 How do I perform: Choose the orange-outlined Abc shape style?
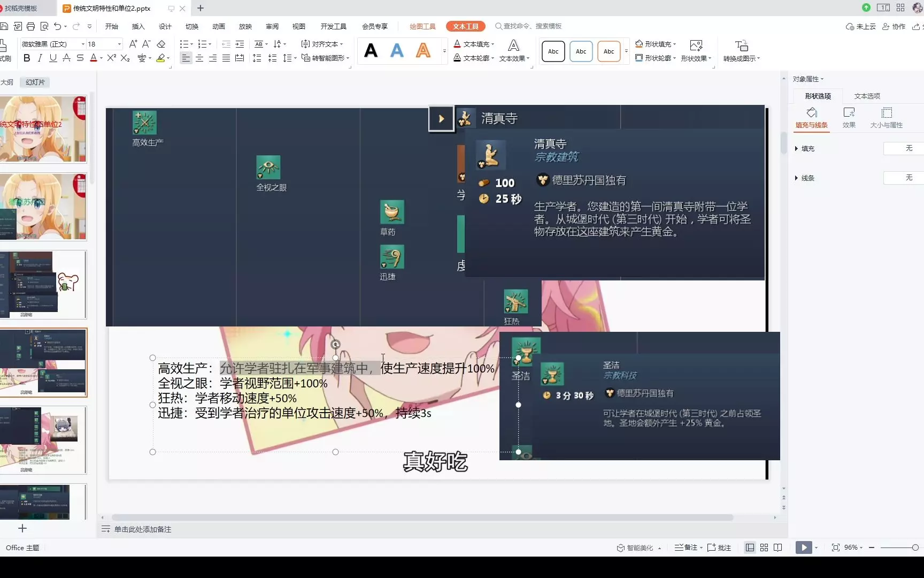(x=609, y=51)
